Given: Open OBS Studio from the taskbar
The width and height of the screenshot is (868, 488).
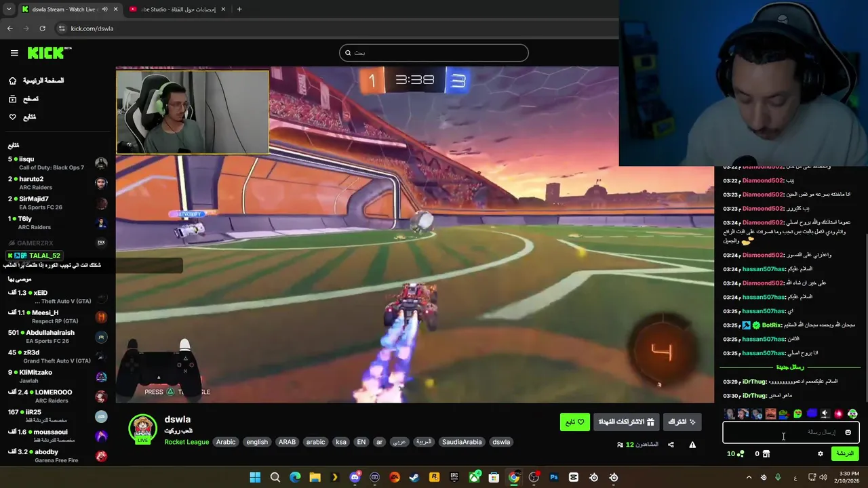Looking at the screenshot, I should 534,478.
